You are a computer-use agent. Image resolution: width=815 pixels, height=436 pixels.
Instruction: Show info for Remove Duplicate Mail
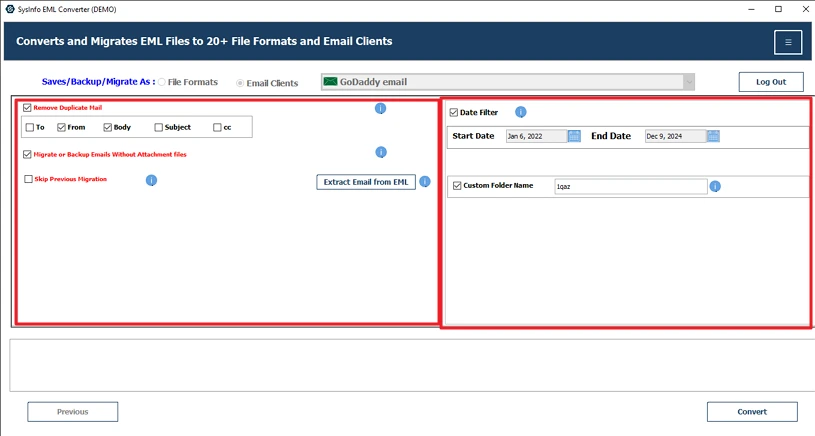tap(380, 108)
